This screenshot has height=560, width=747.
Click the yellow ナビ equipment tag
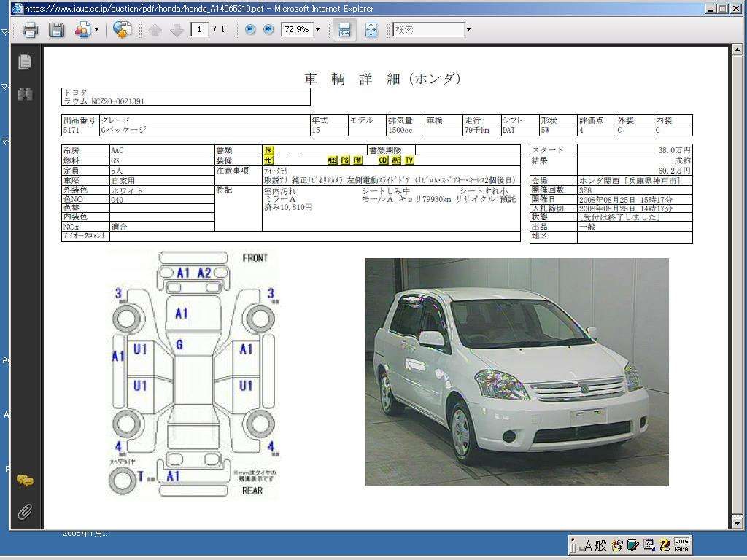269,160
